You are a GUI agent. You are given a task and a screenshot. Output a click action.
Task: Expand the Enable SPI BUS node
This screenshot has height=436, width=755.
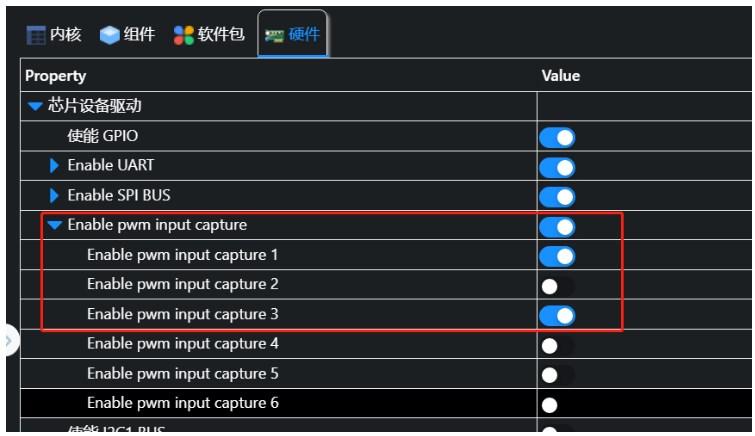(x=55, y=196)
